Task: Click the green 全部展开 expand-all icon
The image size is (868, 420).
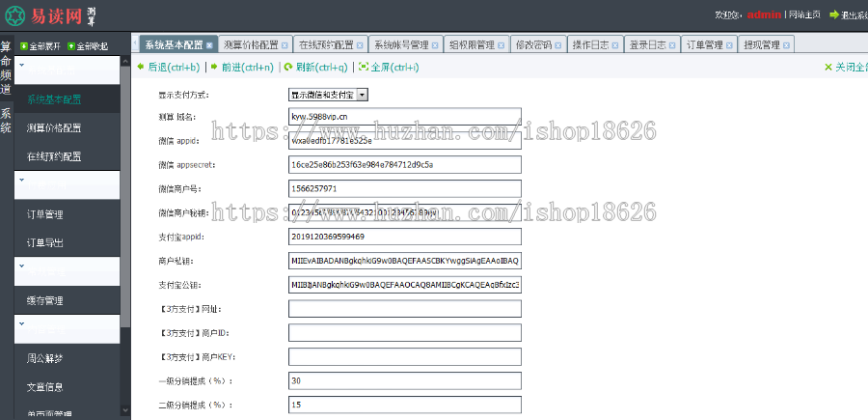Action: pyautogui.click(x=24, y=46)
